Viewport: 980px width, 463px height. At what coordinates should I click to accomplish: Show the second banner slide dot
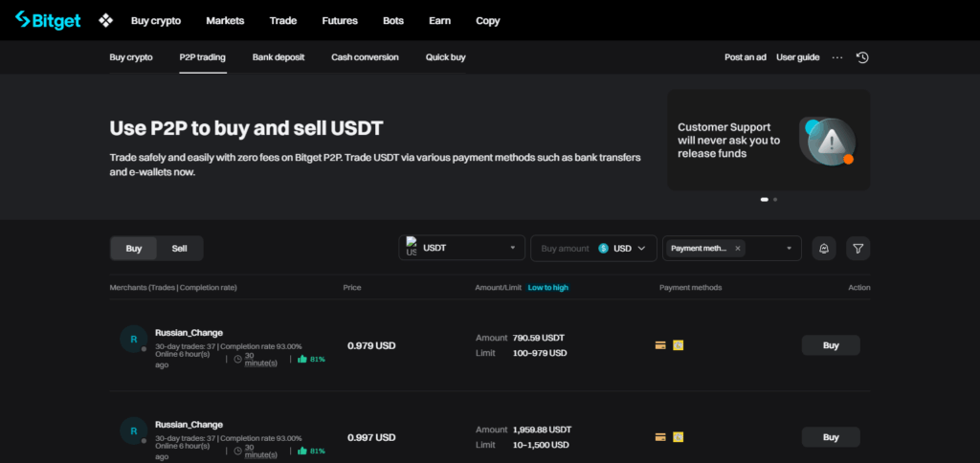point(775,199)
